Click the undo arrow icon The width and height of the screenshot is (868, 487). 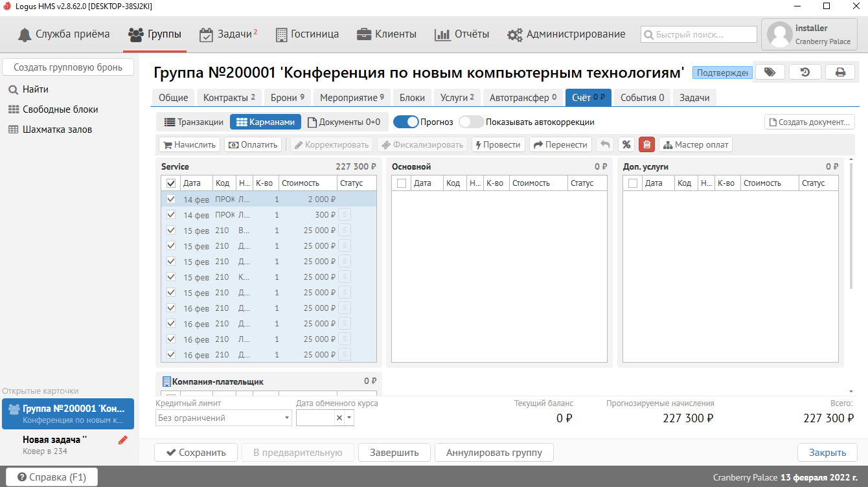[604, 145]
